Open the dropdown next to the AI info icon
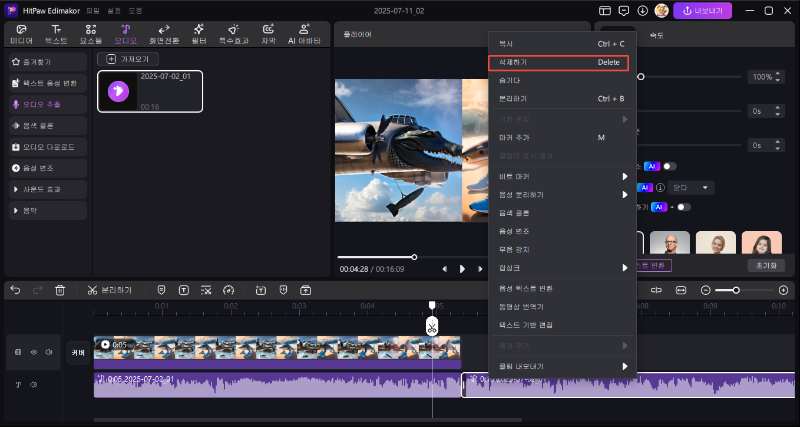 (x=691, y=188)
